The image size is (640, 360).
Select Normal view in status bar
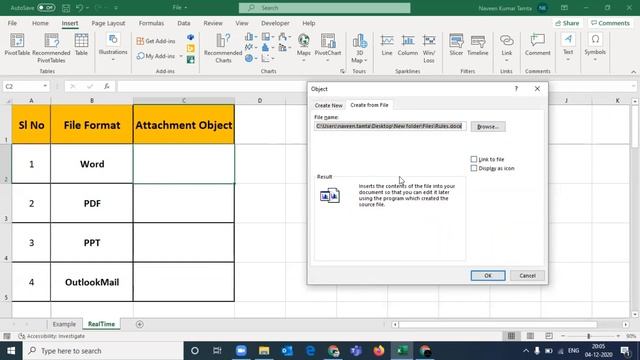pos(511,336)
